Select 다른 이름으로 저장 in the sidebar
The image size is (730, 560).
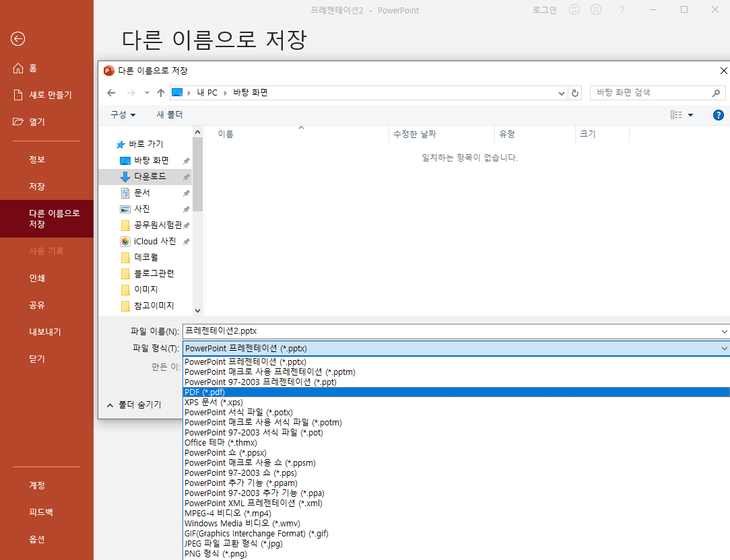point(46,219)
